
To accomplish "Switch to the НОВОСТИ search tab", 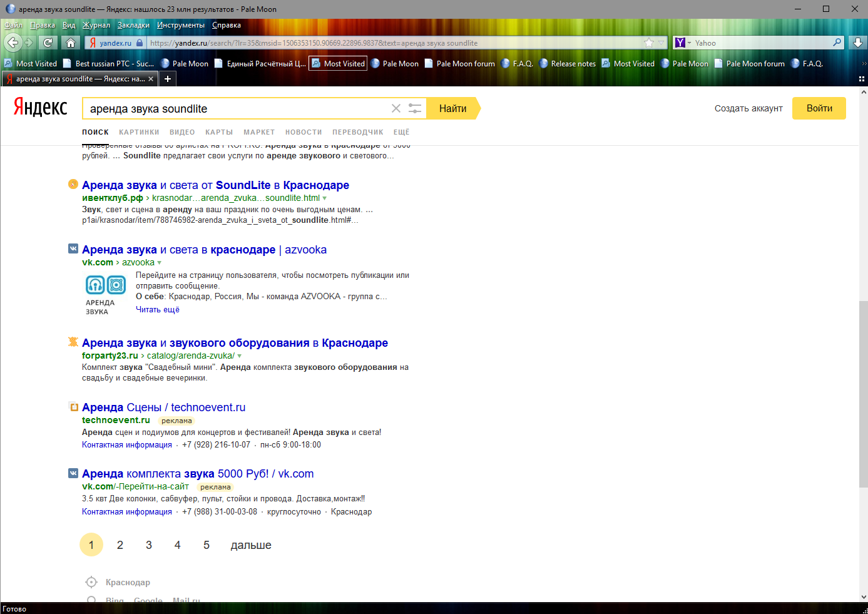I will pos(304,132).
